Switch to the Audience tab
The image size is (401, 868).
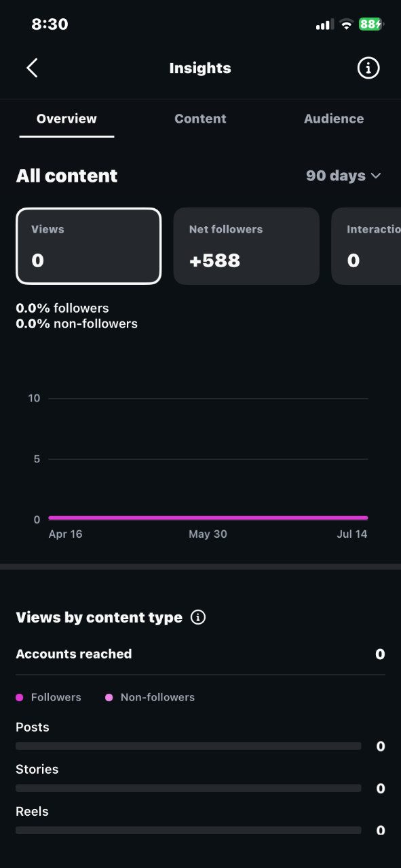point(334,119)
